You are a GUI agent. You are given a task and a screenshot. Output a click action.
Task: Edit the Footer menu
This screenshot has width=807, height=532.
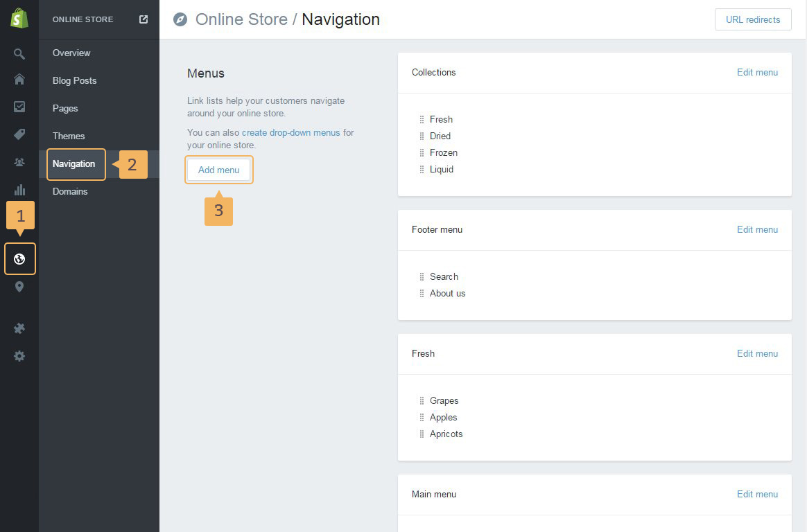tap(757, 229)
